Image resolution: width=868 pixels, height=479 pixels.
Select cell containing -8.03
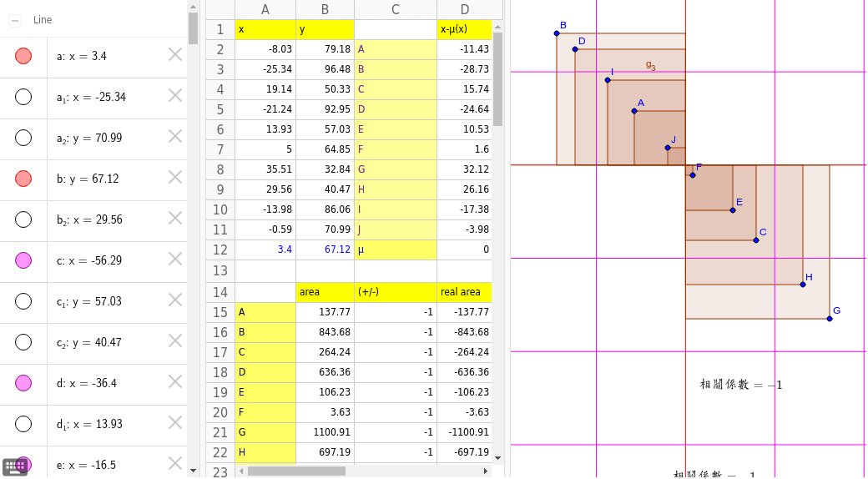[265, 49]
